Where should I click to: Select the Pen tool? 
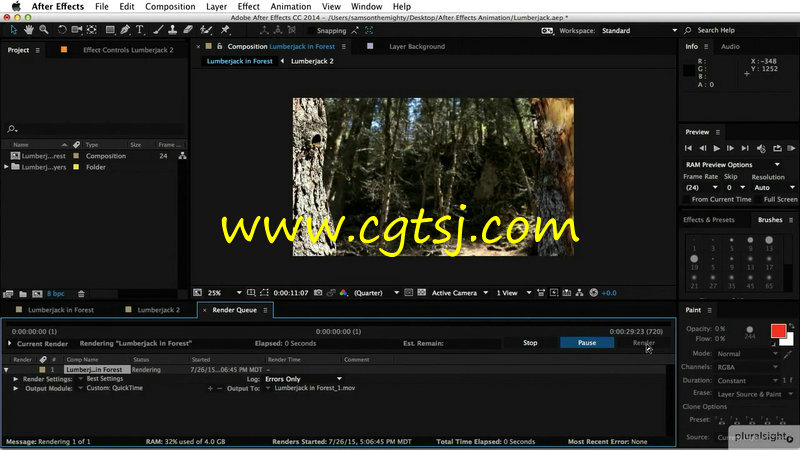coord(125,30)
